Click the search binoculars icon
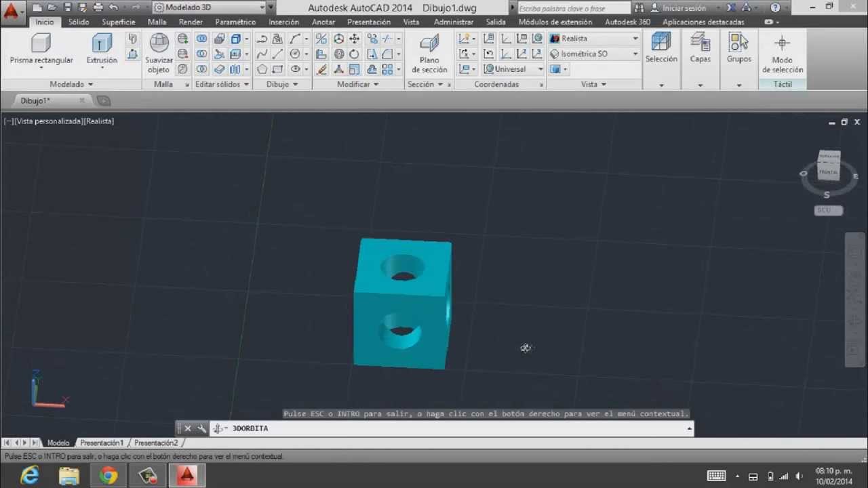The height and width of the screenshot is (488, 868). 639,8
